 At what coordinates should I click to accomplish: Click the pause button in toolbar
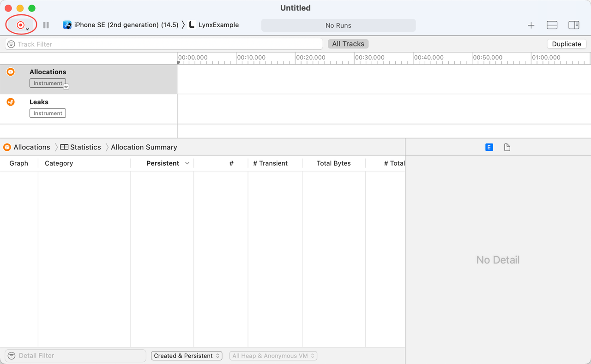click(x=46, y=25)
